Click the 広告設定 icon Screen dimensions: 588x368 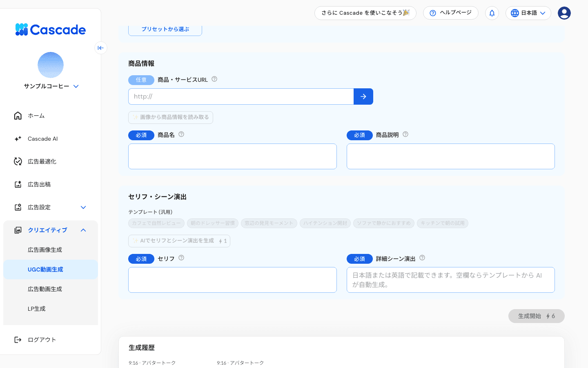coord(18,207)
